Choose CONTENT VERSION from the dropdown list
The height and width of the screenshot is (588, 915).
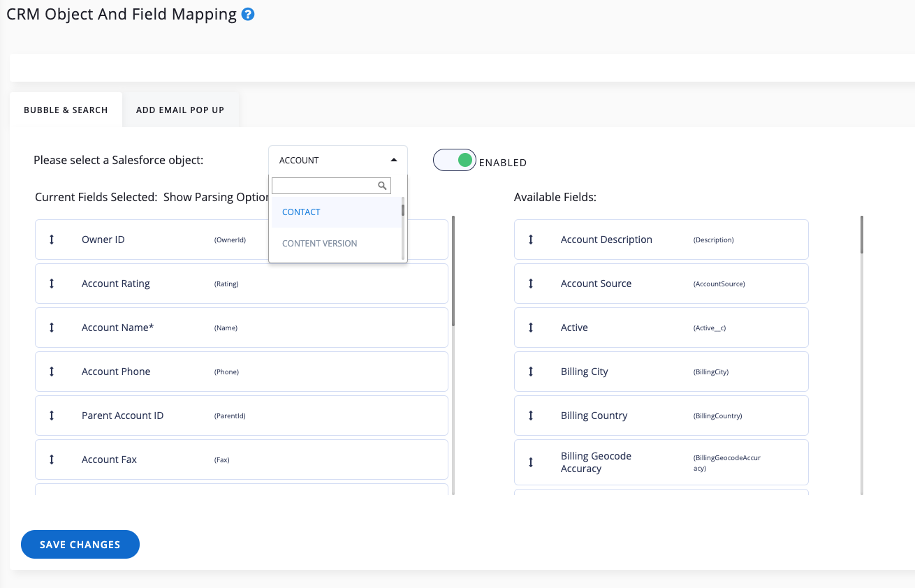click(319, 244)
